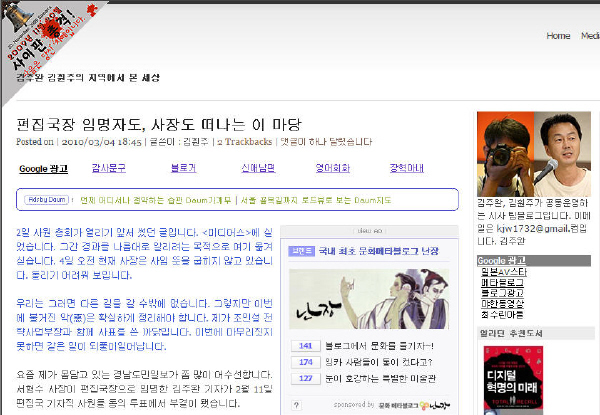Image resolution: width=600 pixels, height=415 pixels.
Task: Open the Media menu item
Action: [589, 35]
